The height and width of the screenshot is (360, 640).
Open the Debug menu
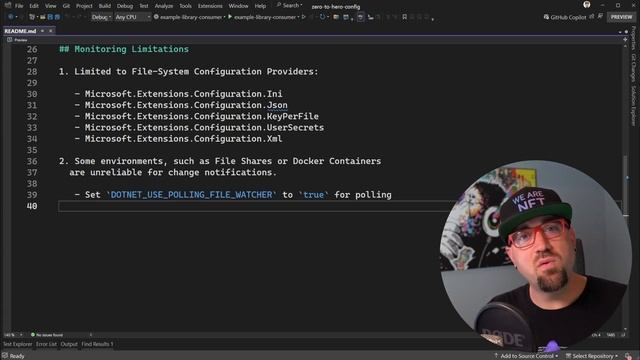point(125,6)
